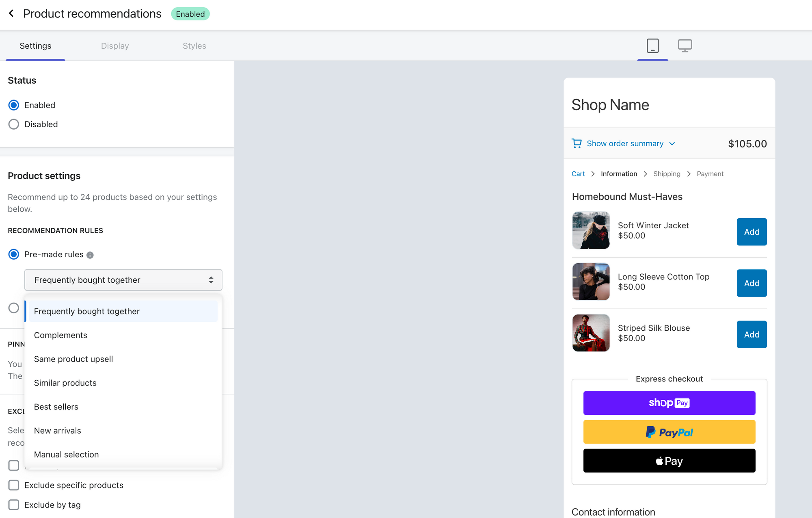Select Best sellers from the rules list

coord(56,406)
